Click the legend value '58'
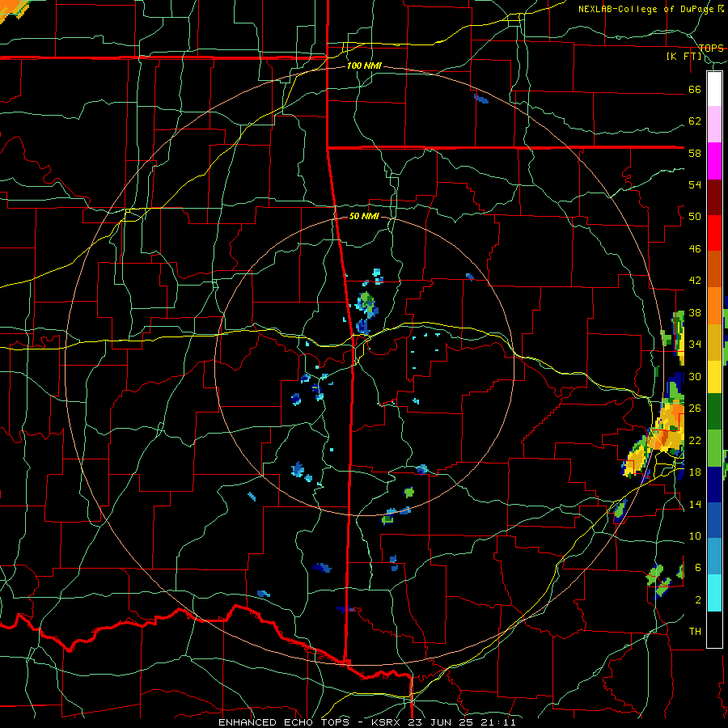The image size is (728, 728). tap(695, 153)
